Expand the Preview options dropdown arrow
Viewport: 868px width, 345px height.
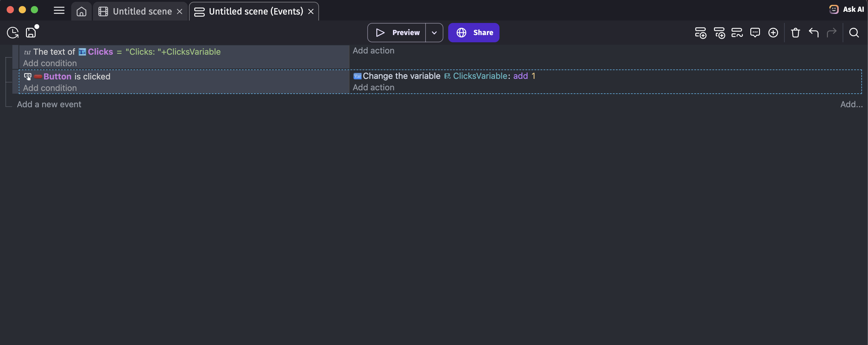[x=434, y=33]
